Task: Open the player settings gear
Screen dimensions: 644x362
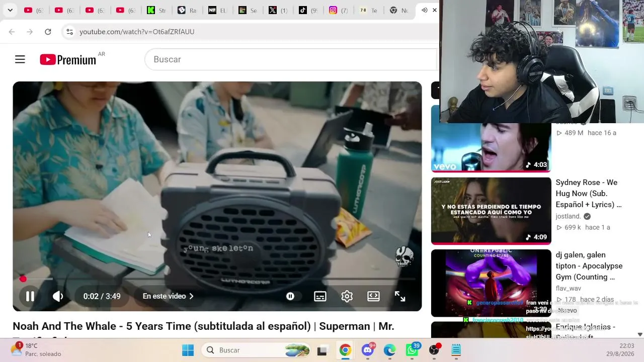Action: (x=347, y=296)
